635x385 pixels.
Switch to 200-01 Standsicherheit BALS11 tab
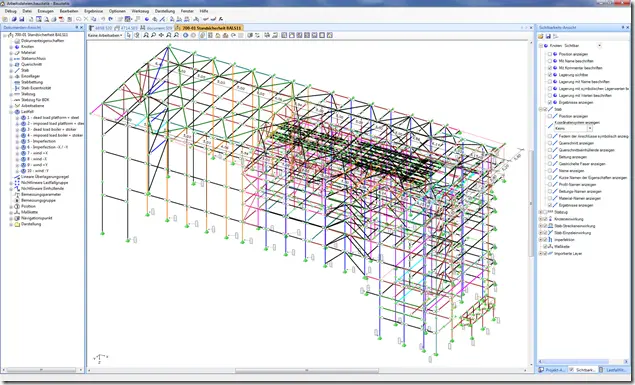click(x=209, y=28)
